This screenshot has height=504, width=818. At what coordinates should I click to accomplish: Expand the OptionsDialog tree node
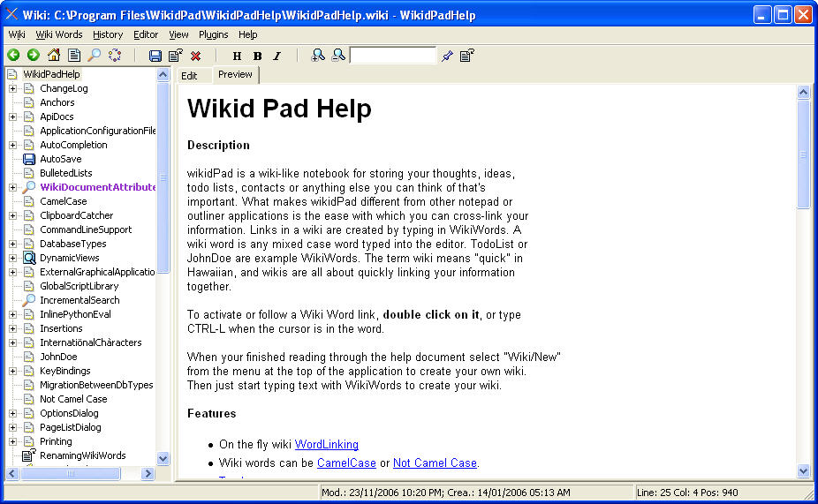pos(12,413)
